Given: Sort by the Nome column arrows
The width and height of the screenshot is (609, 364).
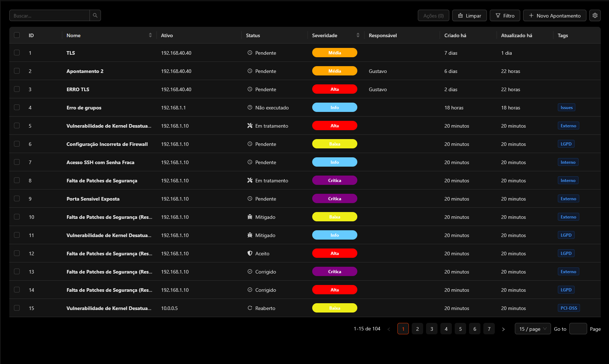Looking at the screenshot, I should click(x=150, y=35).
